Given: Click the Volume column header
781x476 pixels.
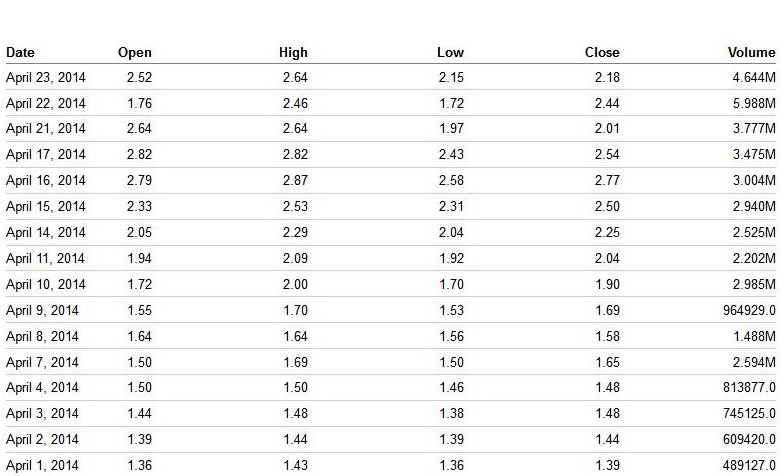Looking at the screenshot, I should [x=752, y=52].
